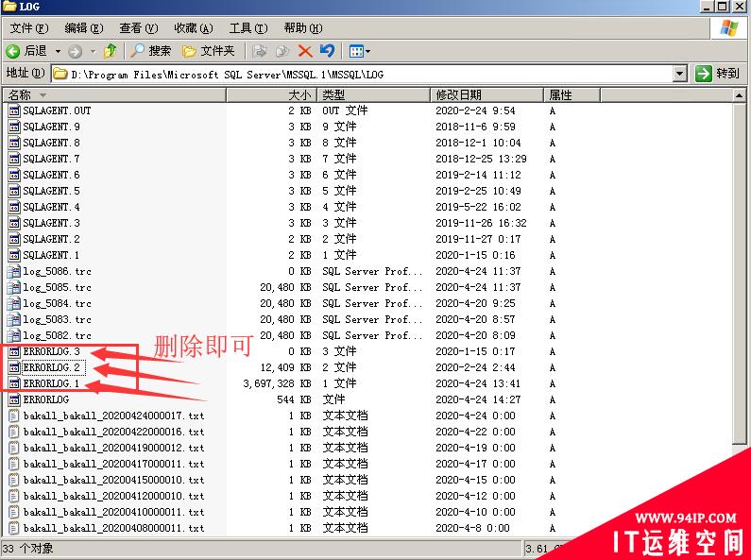Select the SQLAGENT.4 file icon
The image size is (751, 560).
14,207
